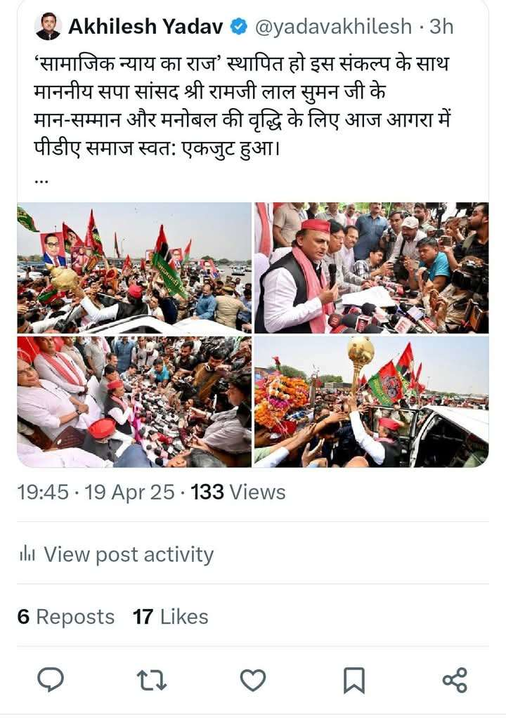Screen dimensions: 506x720
Task: Like the post with heart icon
Action: 253,680
